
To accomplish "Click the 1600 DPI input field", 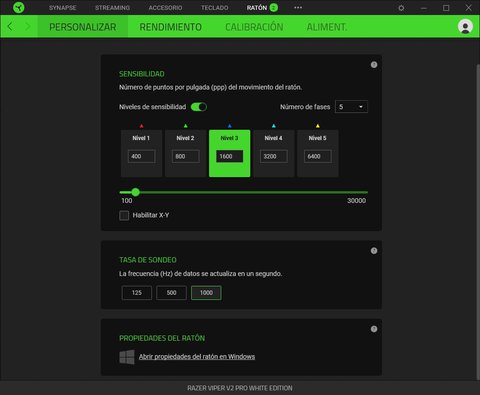I will pos(229,156).
